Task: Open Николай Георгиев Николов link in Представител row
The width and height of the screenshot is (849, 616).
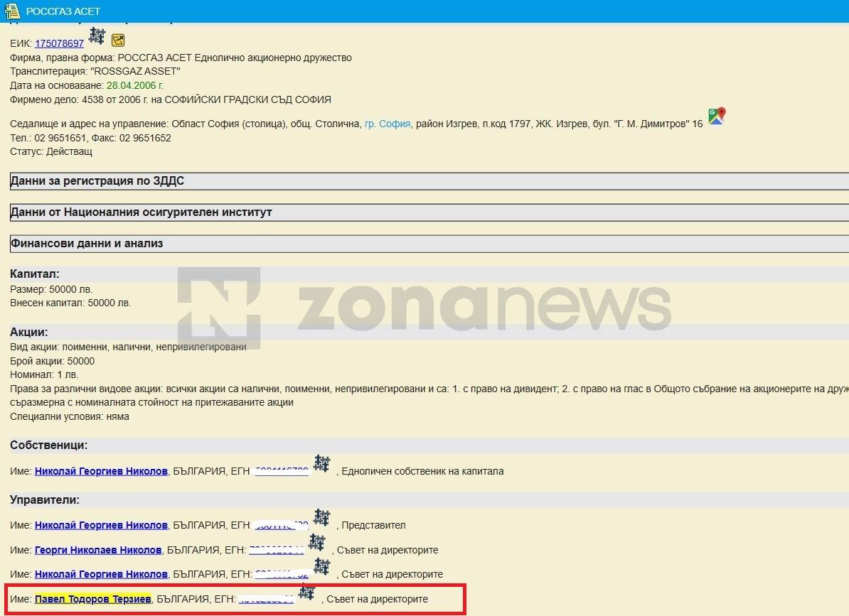Action: (x=101, y=525)
